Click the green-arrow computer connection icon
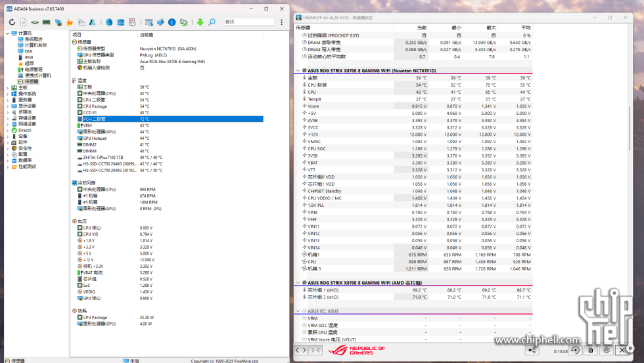Screen dimensions: 644x363 point(183,22)
